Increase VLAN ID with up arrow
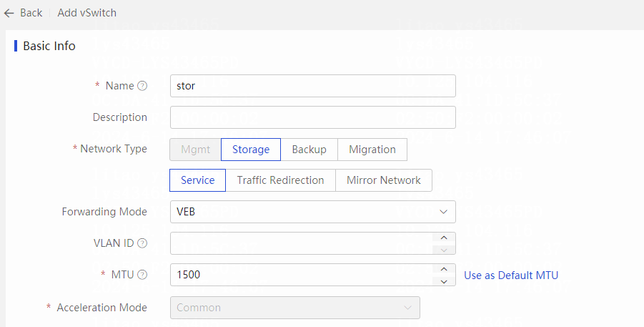The height and width of the screenshot is (327, 644). click(444, 238)
